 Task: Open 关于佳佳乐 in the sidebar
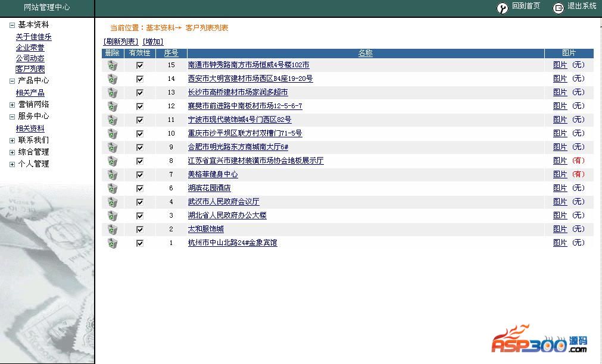[x=33, y=37]
